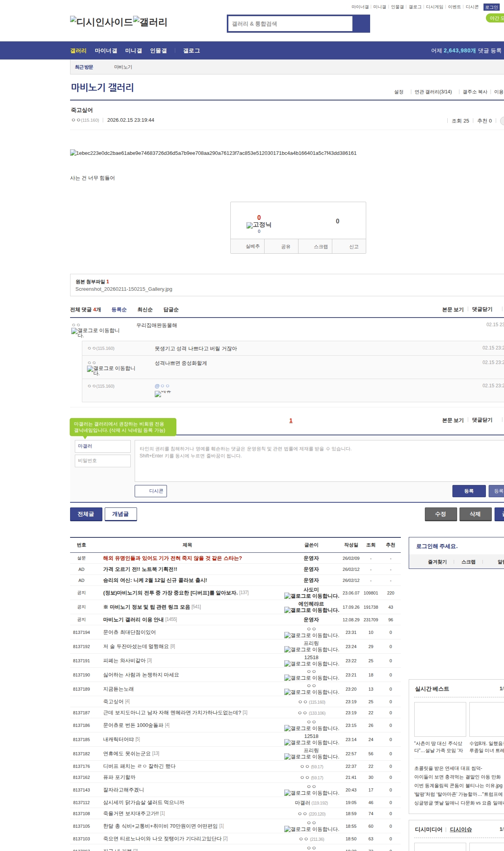Open 갤로그 icon of first commenter 우리집애완동물해
The width and height of the screenshot is (504, 851).
95,333
